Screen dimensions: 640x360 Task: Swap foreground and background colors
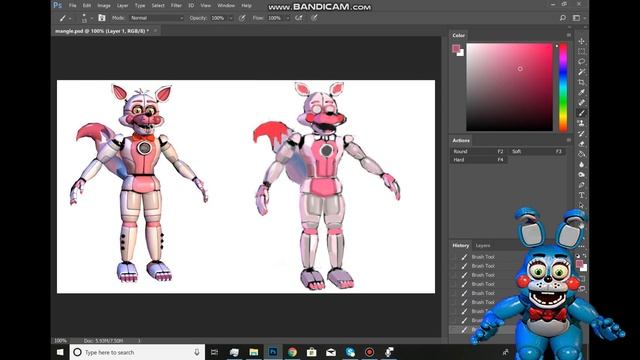click(x=584, y=256)
